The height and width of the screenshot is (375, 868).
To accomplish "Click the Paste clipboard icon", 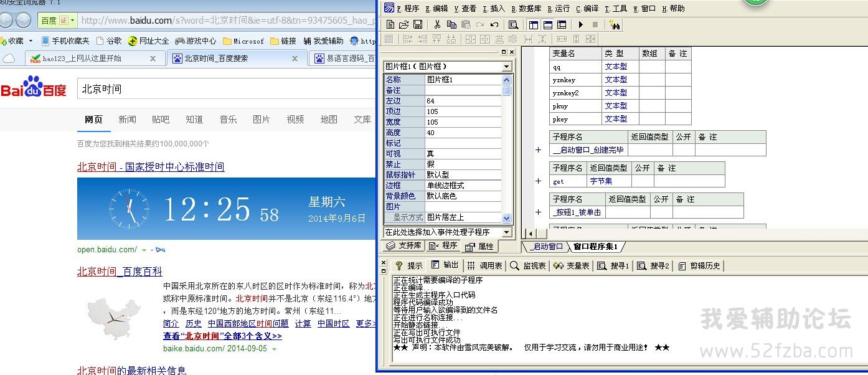I will (x=465, y=25).
